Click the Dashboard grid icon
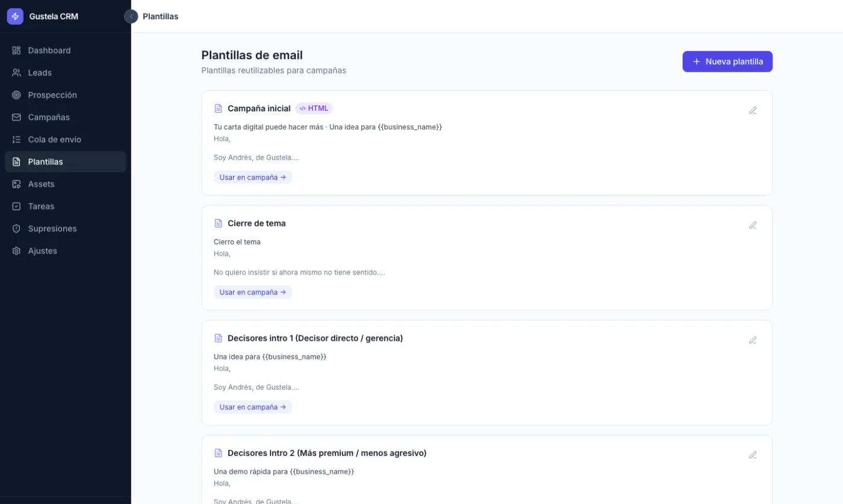 16,51
